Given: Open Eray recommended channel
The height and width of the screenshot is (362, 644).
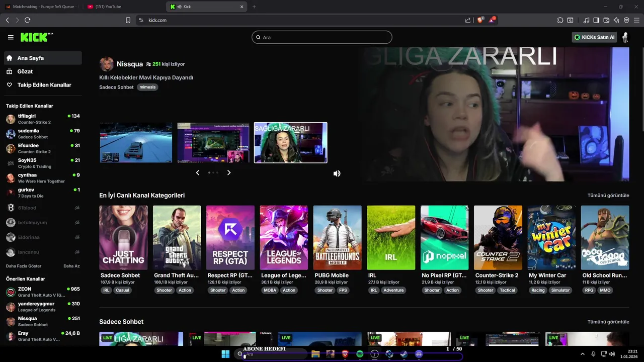Looking at the screenshot, I should pos(42,336).
